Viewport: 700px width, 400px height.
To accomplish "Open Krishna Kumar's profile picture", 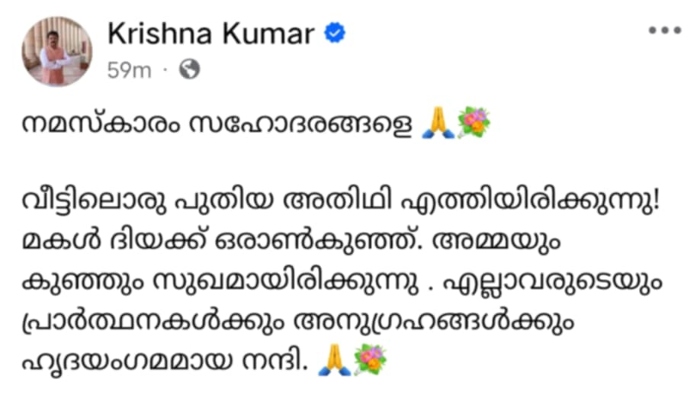I will tap(58, 50).
